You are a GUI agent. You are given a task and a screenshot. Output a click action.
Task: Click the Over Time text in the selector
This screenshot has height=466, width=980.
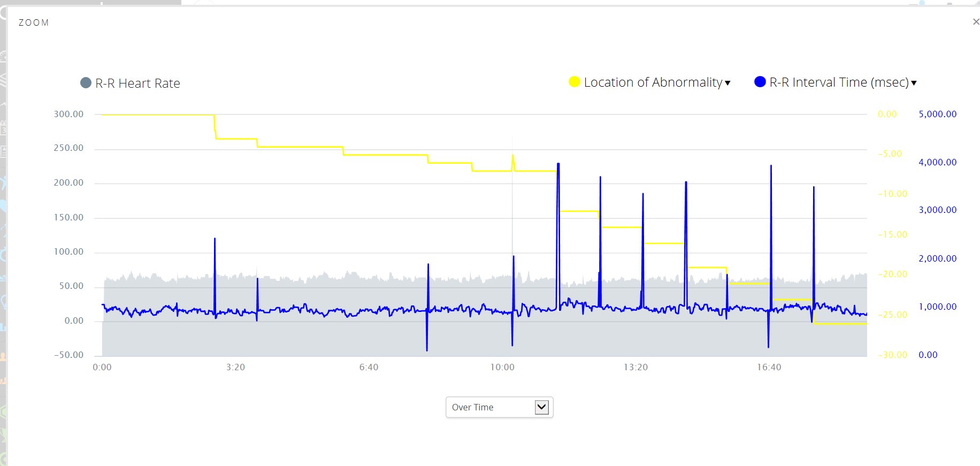coord(472,407)
